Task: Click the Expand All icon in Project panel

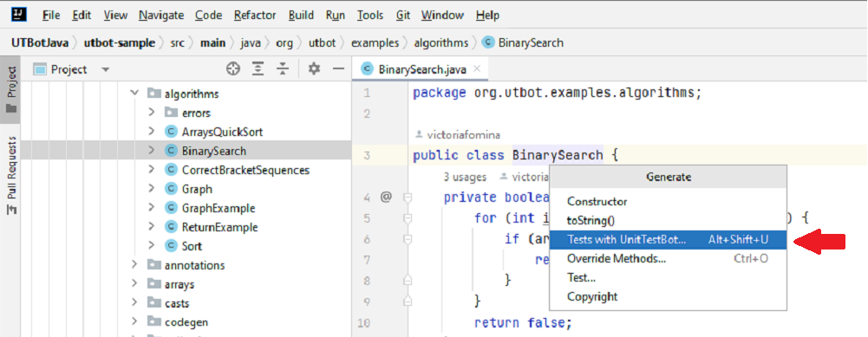Action: 258,69
